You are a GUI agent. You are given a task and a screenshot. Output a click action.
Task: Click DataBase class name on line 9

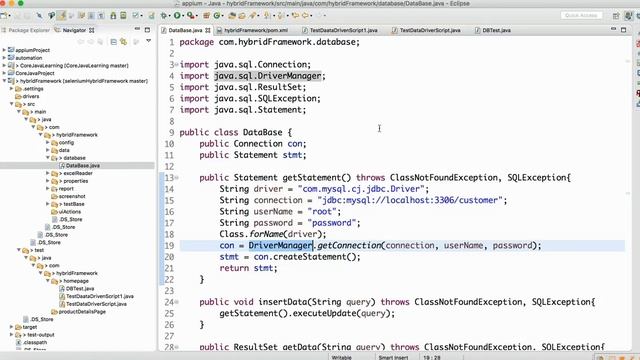[262, 133]
